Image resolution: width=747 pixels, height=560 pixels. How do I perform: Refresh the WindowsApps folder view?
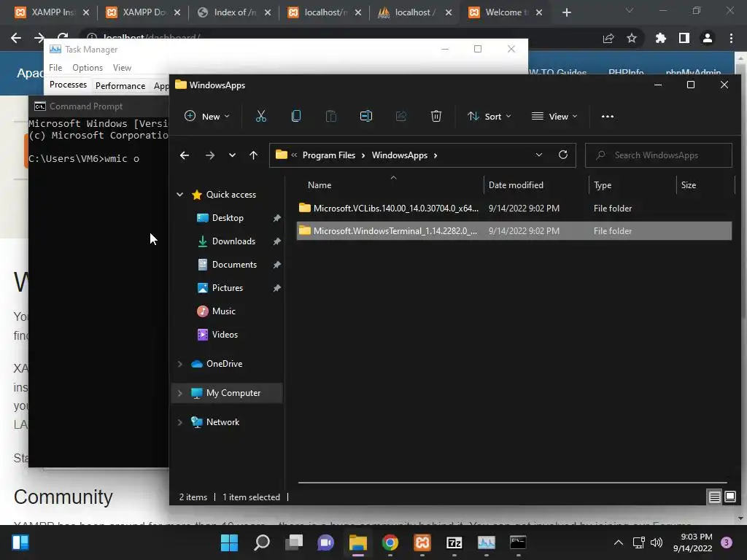[563, 155]
